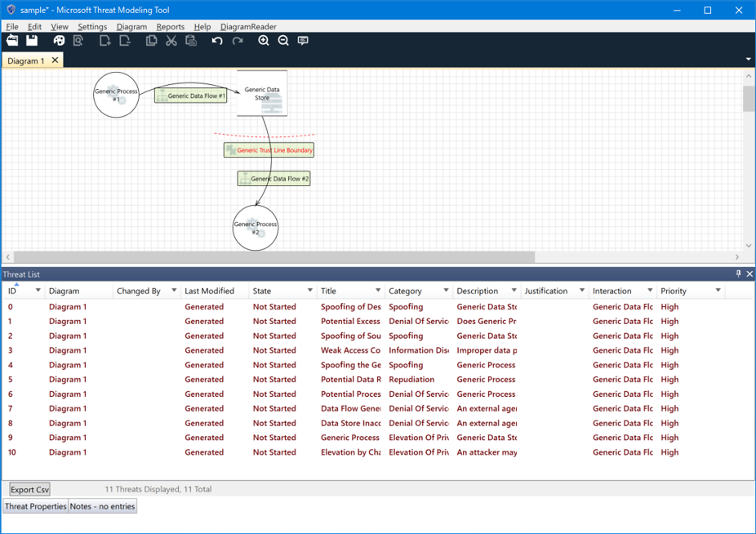Click the Save floppy disk icon
The height and width of the screenshot is (534, 756).
(x=32, y=41)
